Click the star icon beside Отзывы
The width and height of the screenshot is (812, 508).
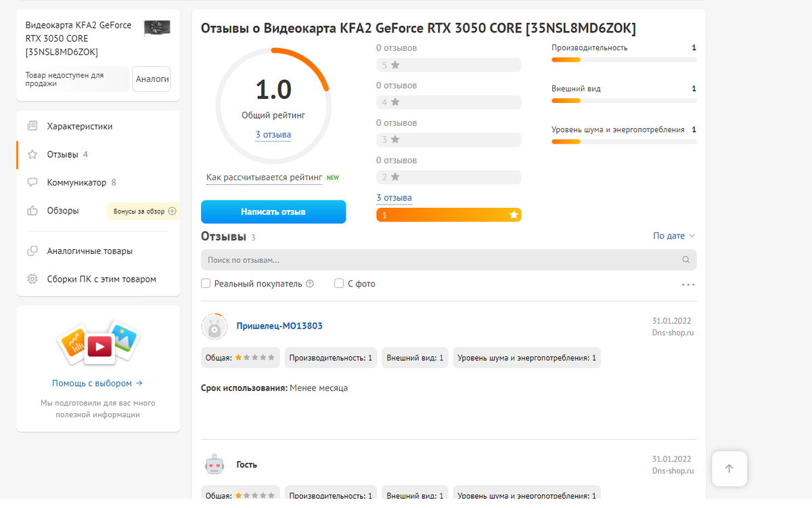(32, 154)
